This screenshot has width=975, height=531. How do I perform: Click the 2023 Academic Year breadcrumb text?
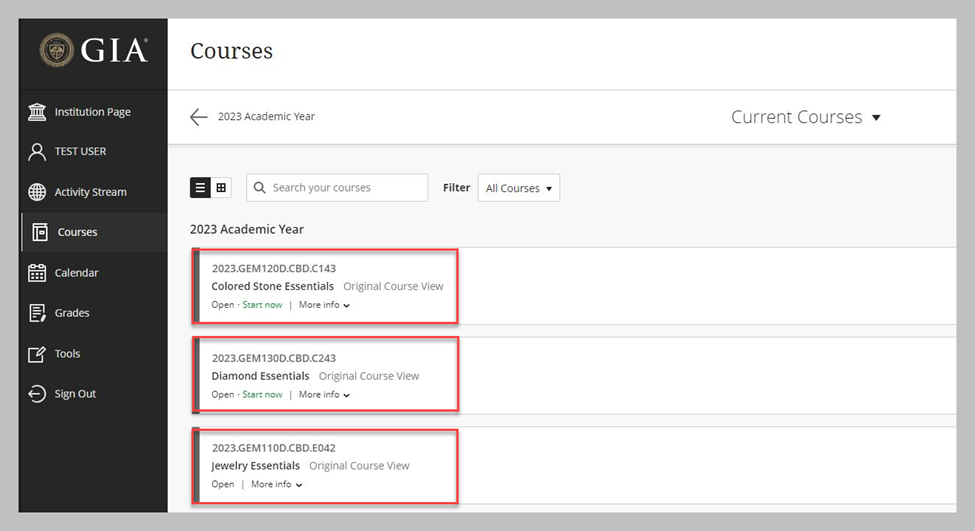(x=266, y=116)
